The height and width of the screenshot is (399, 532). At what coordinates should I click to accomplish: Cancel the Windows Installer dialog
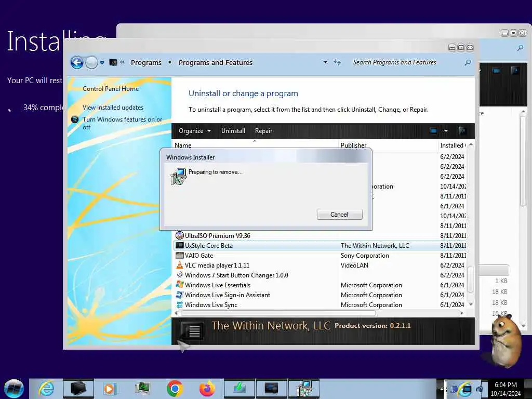(339, 215)
